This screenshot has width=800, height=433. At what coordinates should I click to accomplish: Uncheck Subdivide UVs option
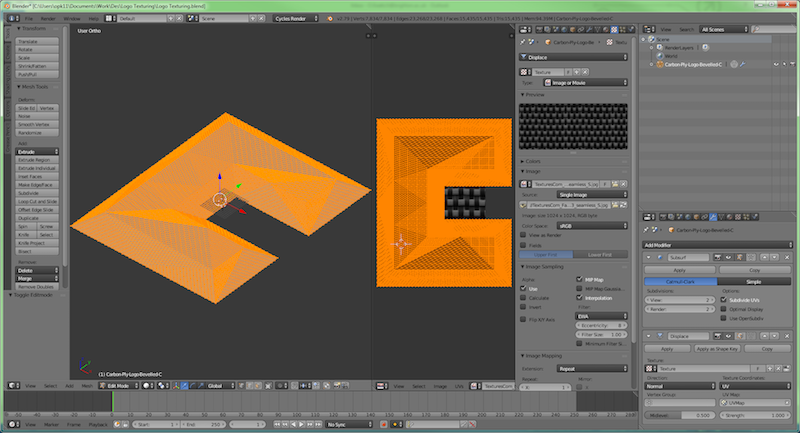723,300
